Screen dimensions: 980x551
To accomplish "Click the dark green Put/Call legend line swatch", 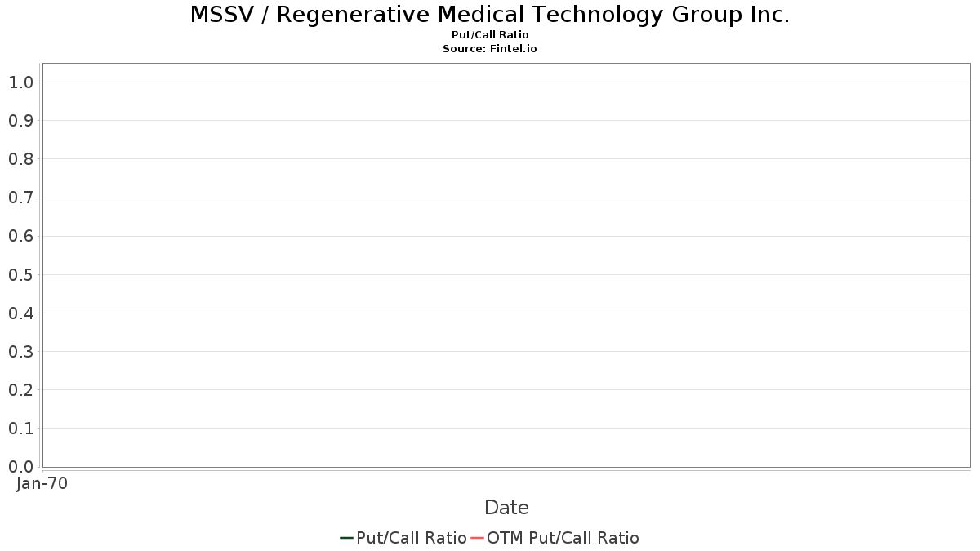I will point(346,538).
